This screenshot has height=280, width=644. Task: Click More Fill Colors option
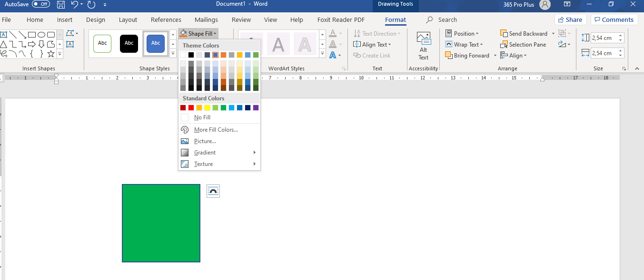(x=215, y=129)
